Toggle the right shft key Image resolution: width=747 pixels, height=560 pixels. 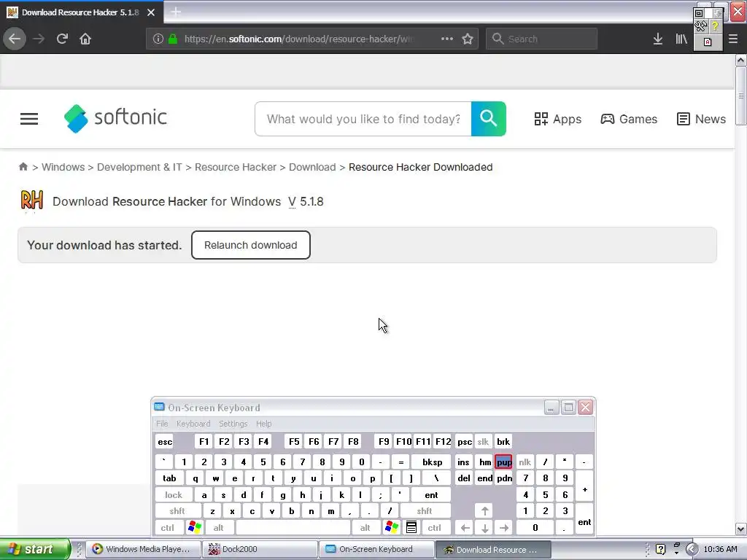point(425,511)
